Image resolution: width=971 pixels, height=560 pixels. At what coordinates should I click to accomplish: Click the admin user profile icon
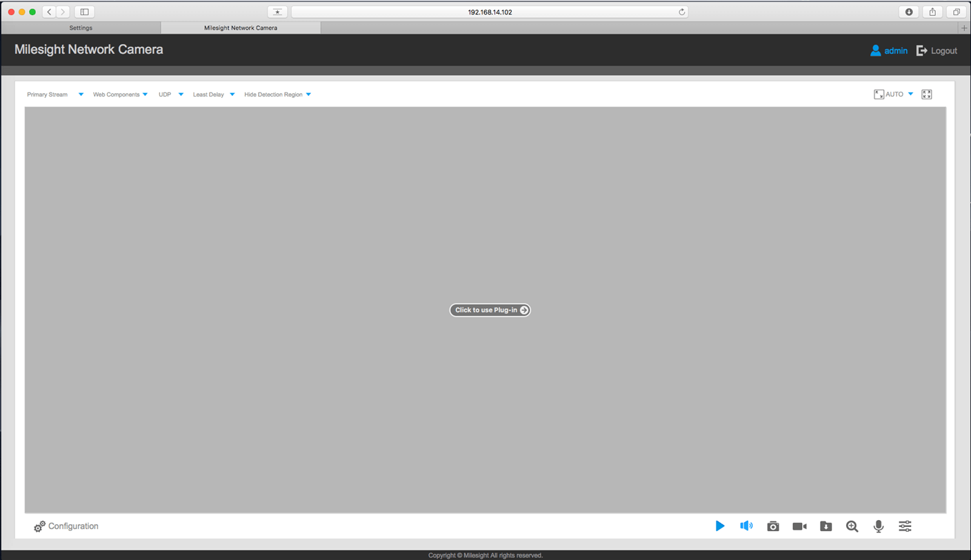click(875, 50)
